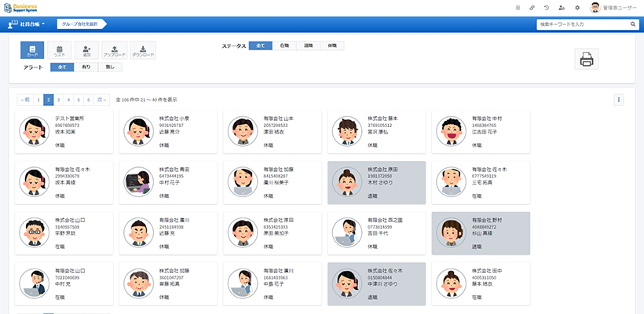This screenshot has height=314, width=644.
Task: Open the 管理者ユーザー account menu
Action: click(613, 7)
